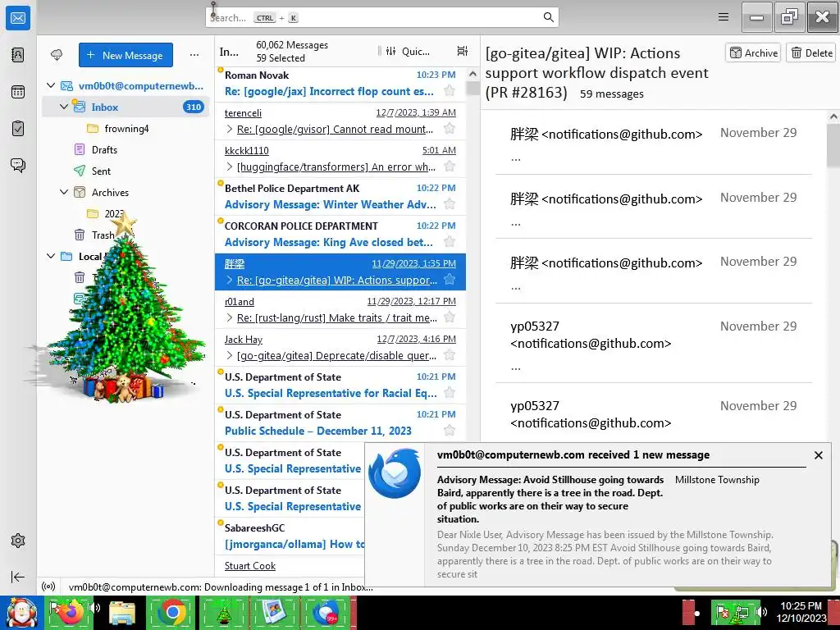Open the Mail space icon
The height and width of the screenshot is (630, 840).
tap(18, 18)
